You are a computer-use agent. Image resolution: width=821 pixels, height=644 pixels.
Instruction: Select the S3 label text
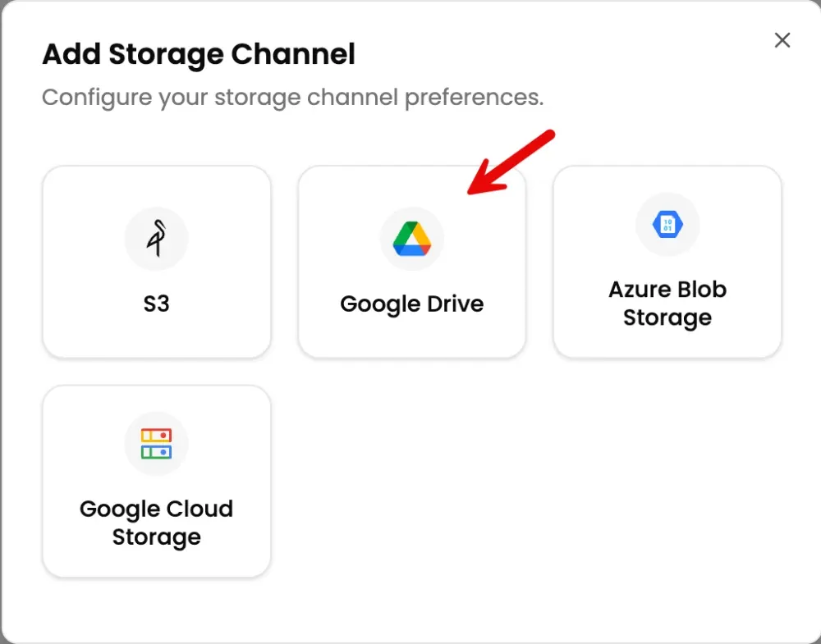click(x=157, y=304)
